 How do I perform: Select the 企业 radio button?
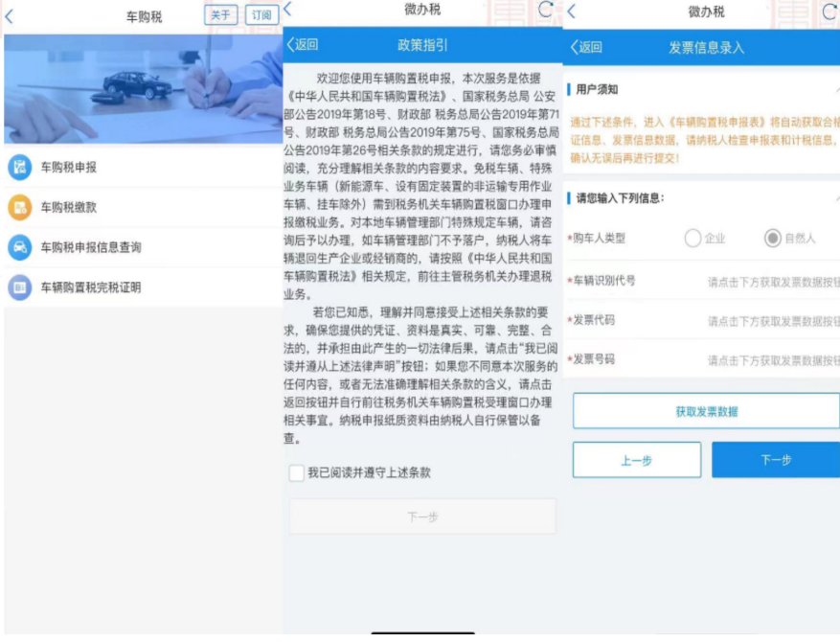point(693,239)
